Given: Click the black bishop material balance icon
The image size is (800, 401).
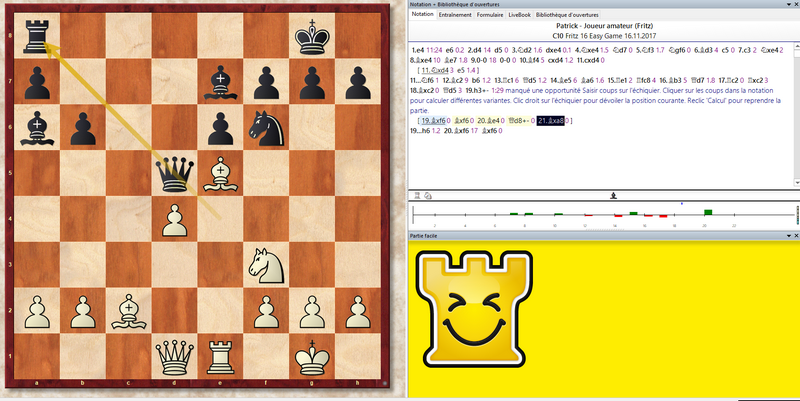Looking at the screenshot, I should (613, 195).
